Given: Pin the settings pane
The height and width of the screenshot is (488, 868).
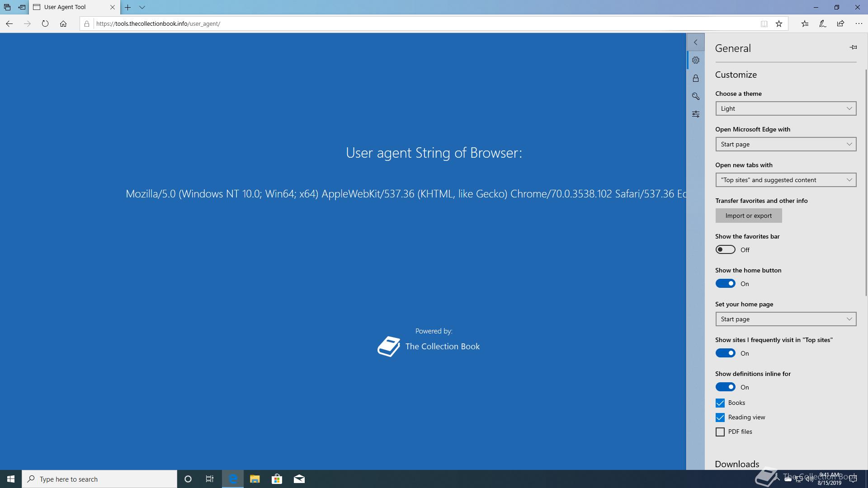Looking at the screenshot, I should (853, 47).
